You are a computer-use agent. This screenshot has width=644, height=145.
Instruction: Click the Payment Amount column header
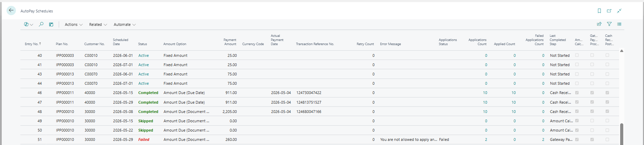(x=230, y=42)
